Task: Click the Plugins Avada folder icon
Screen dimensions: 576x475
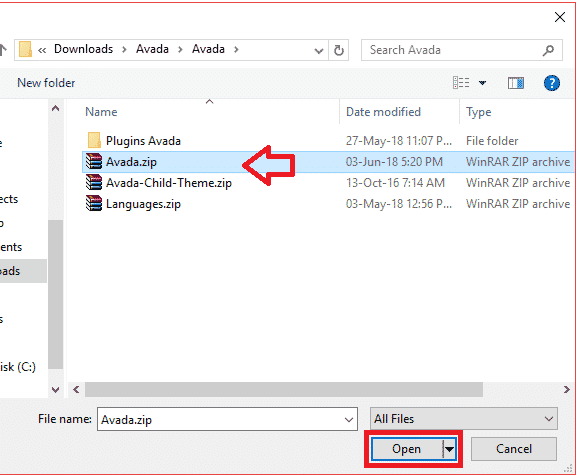Action: (94, 141)
